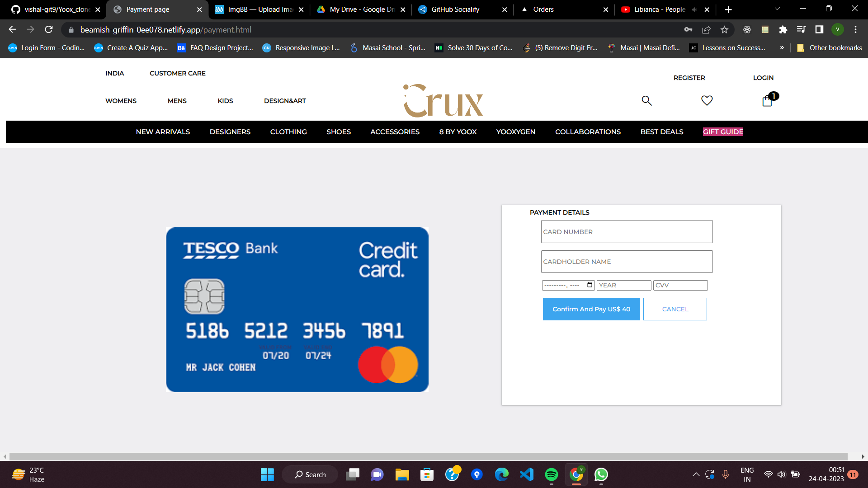This screenshot has width=868, height=488.
Task: Toggle the browser side panel
Action: (x=819, y=30)
